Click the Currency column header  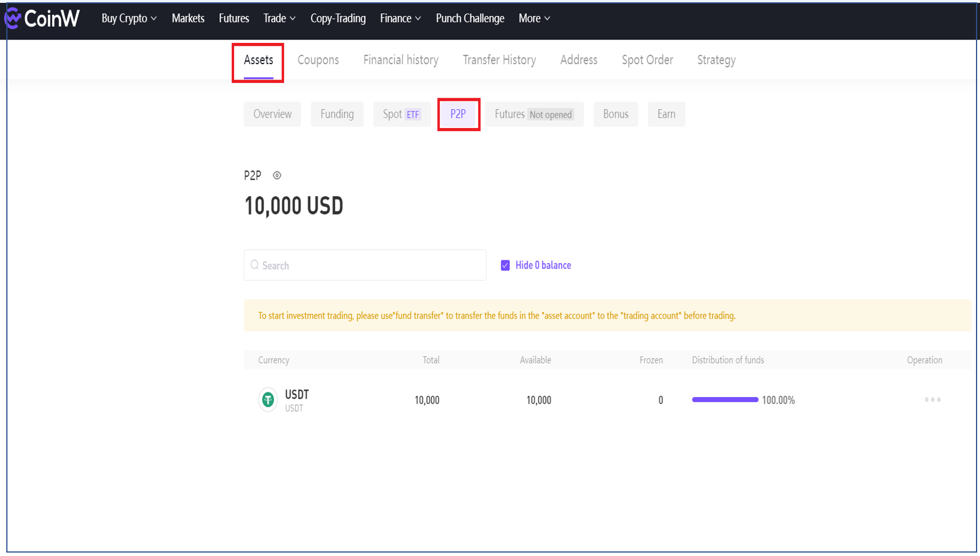pos(274,360)
